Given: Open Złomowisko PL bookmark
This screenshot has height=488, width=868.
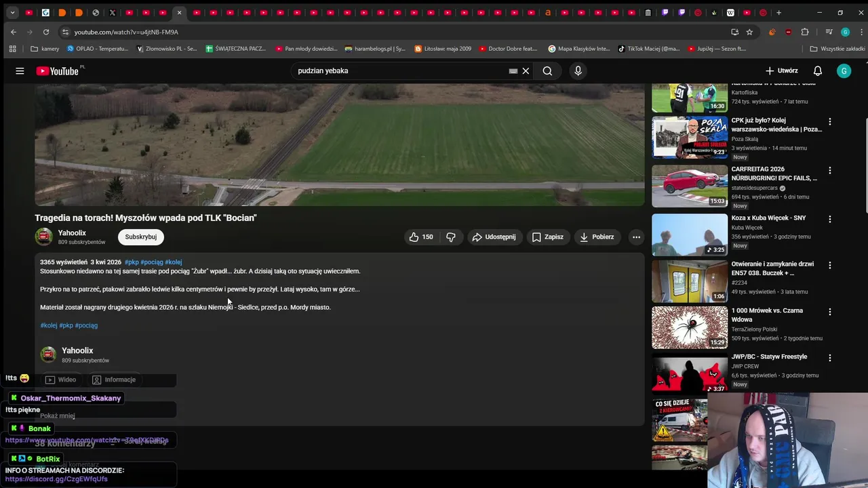Looking at the screenshot, I should click(167, 49).
